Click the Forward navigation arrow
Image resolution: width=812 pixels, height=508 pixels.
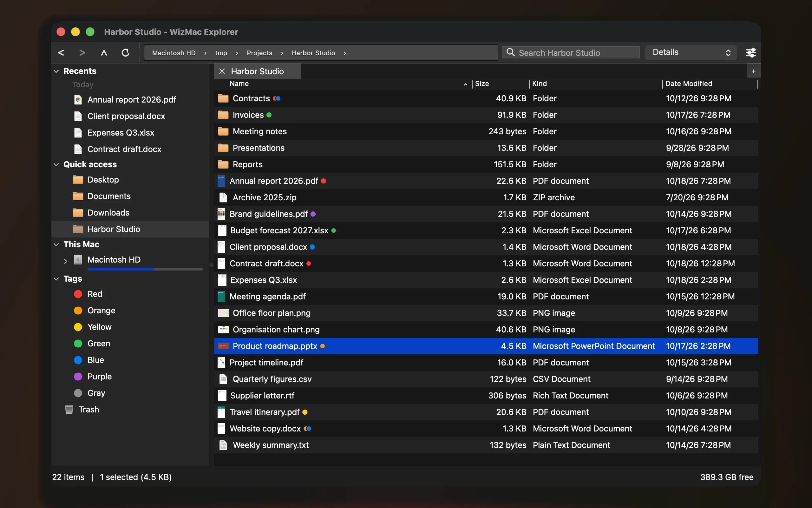pos(82,53)
